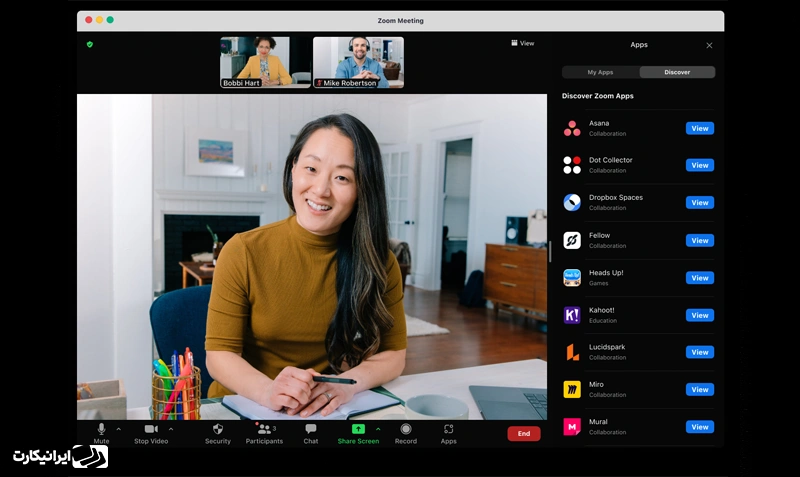Open the Chat bubble icon
Image resolution: width=800 pixels, height=477 pixels.
click(311, 429)
